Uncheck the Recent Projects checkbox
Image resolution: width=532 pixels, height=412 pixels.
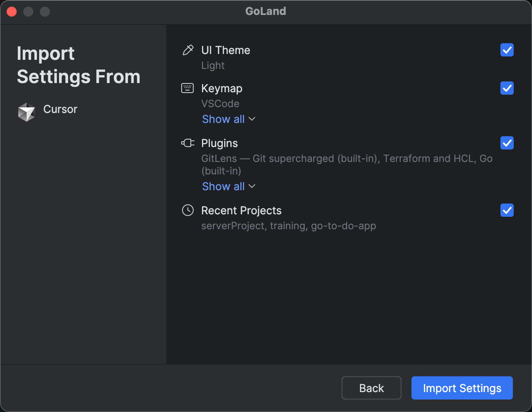pyautogui.click(x=507, y=210)
